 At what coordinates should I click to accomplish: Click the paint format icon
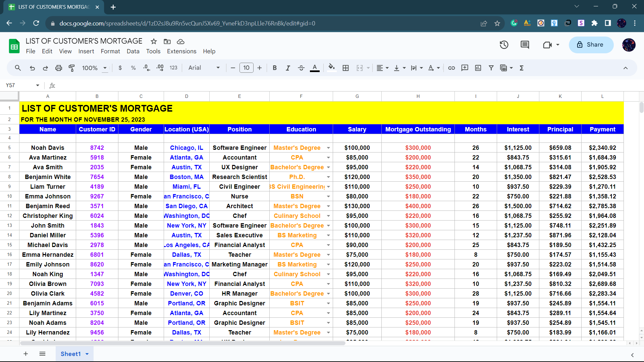pos(71,68)
